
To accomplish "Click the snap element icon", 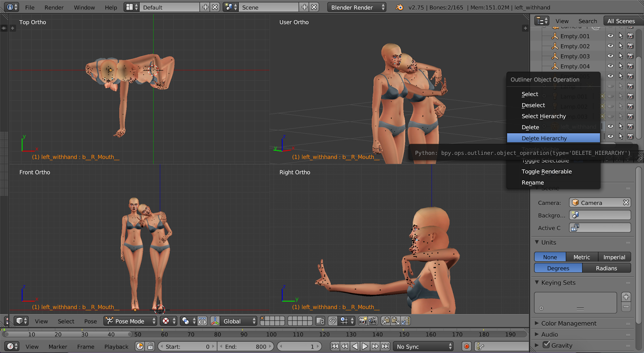I will click(x=346, y=321).
